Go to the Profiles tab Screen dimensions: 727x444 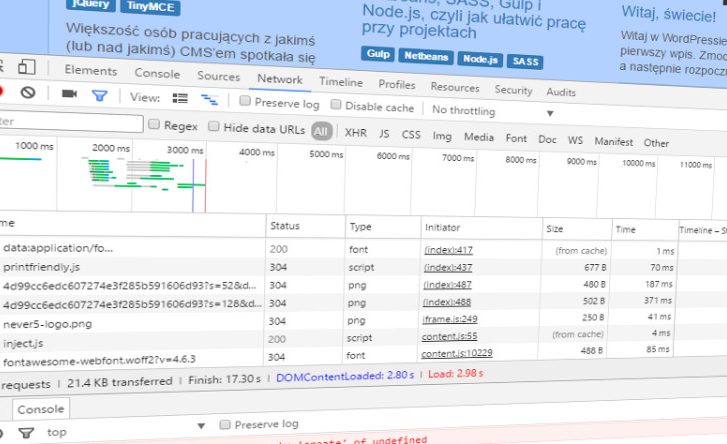tap(396, 85)
